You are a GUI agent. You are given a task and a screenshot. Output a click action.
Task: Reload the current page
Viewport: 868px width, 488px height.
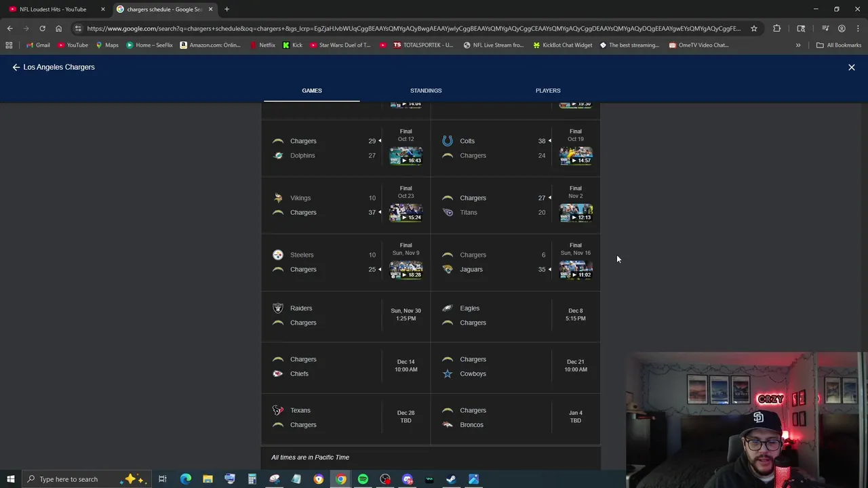point(42,28)
